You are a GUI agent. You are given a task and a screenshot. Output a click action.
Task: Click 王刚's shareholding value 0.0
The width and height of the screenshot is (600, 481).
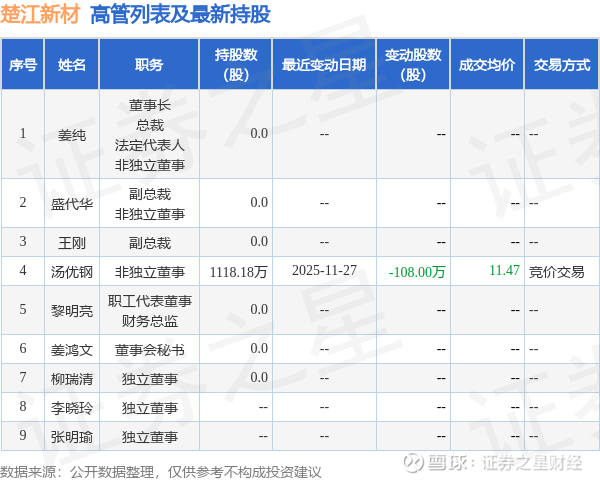point(259,241)
